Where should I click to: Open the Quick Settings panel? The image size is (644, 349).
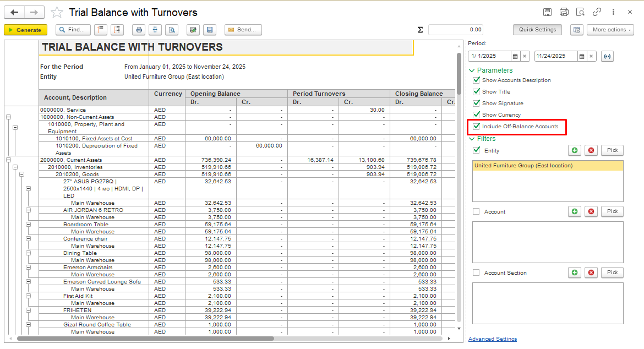(537, 30)
